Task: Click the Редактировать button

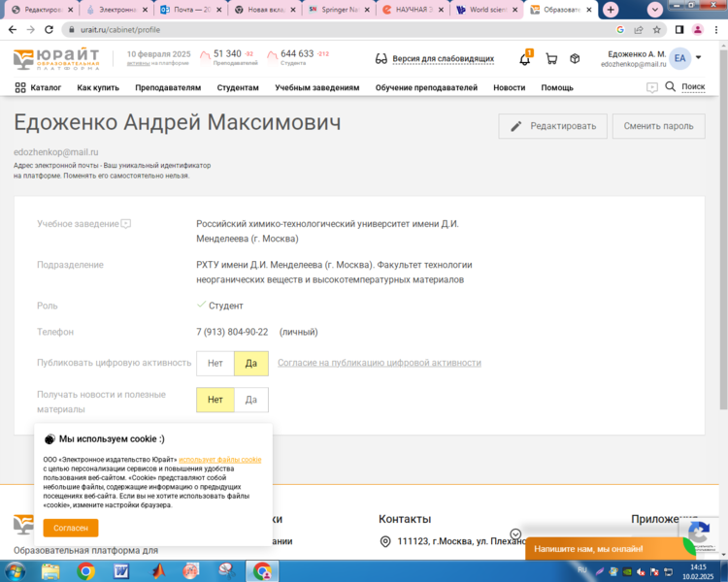Action: pos(553,126)
